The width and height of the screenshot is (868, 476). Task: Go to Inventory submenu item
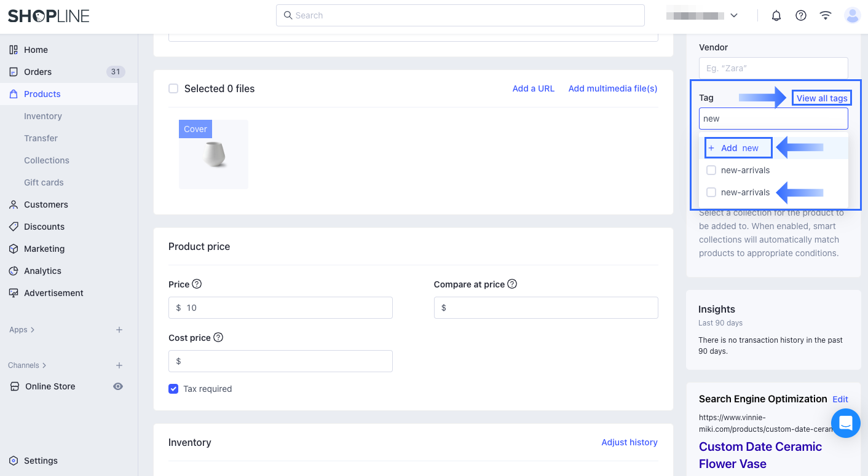tap(43, 116)
